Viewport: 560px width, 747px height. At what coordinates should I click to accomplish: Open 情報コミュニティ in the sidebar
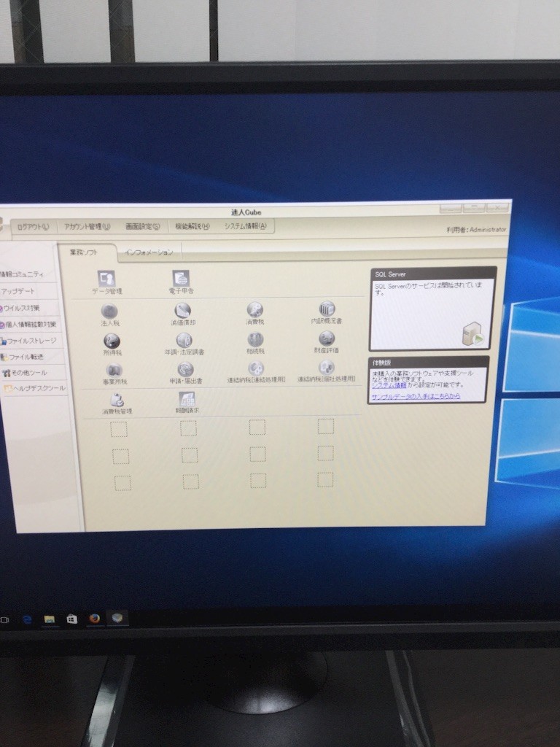click(21, 274)
